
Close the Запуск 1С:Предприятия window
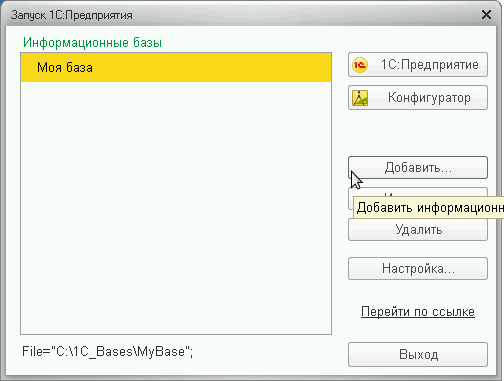pos(486,15)
